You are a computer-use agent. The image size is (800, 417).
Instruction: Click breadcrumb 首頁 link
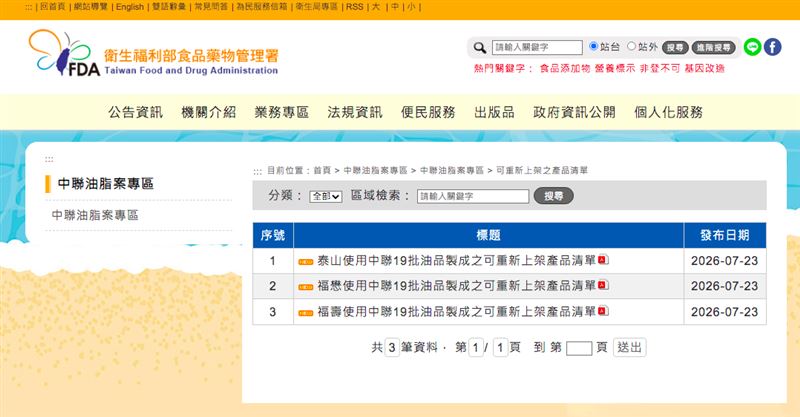(322, 170)
